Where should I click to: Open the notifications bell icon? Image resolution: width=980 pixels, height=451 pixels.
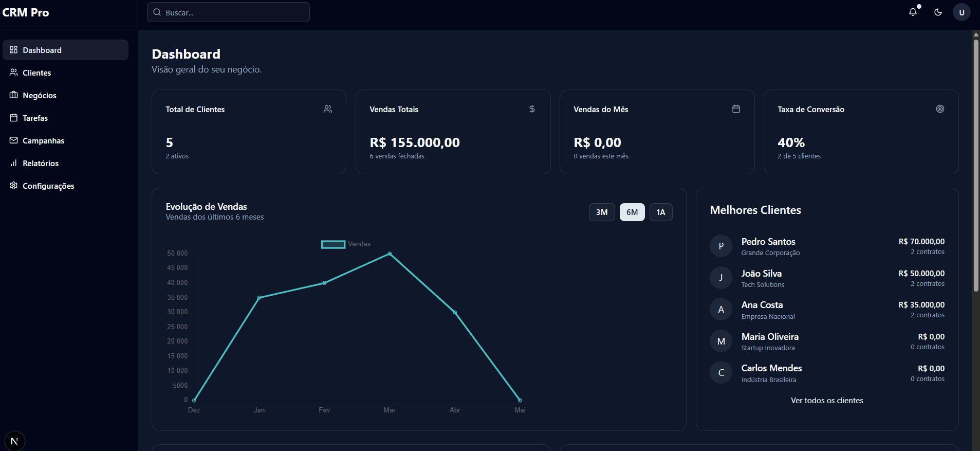[913, 12]
